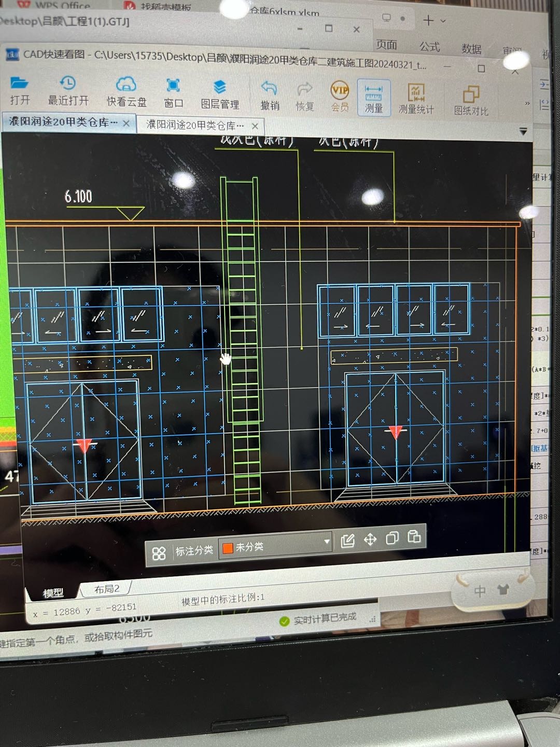Image resolution: width=560 pixels, height=747 pixels.
Task: Select the 找稻壳模板 tab in WPS
Action: click(158, 7)
